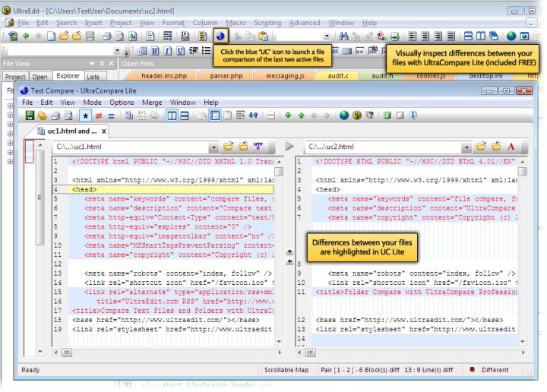This screenshot has height=392, width=547.
Task: Toggle show differing lines red not-equal button
Action: pos(99,115)
